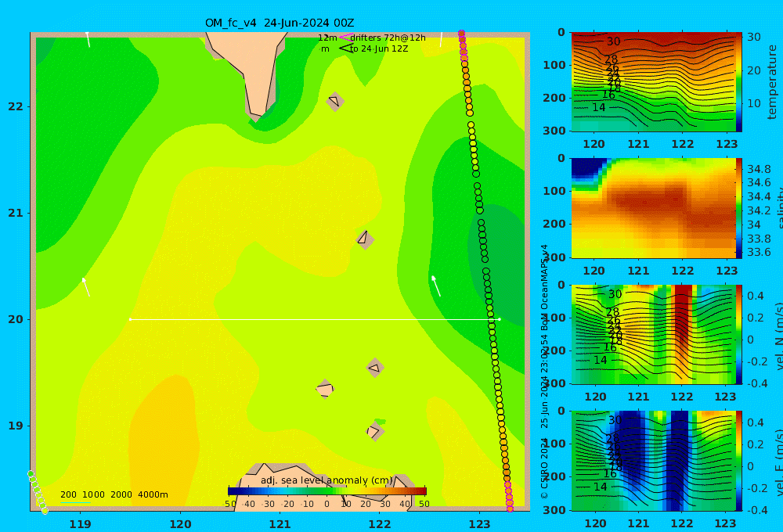783x532 pixels.
Task: Open the vel. E section panel
Action: (x=654, y=461)
